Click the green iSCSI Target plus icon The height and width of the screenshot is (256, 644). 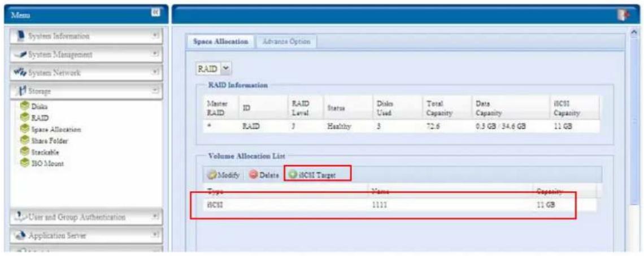pos(292,175)
